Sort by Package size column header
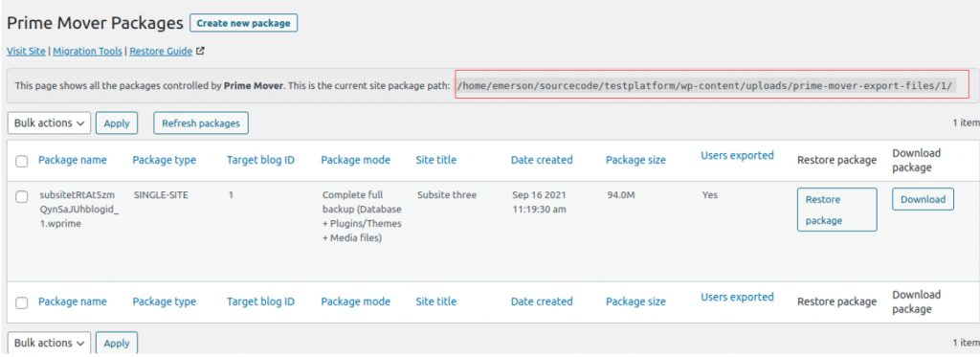 pyautogui.click(x=635, y=160)
